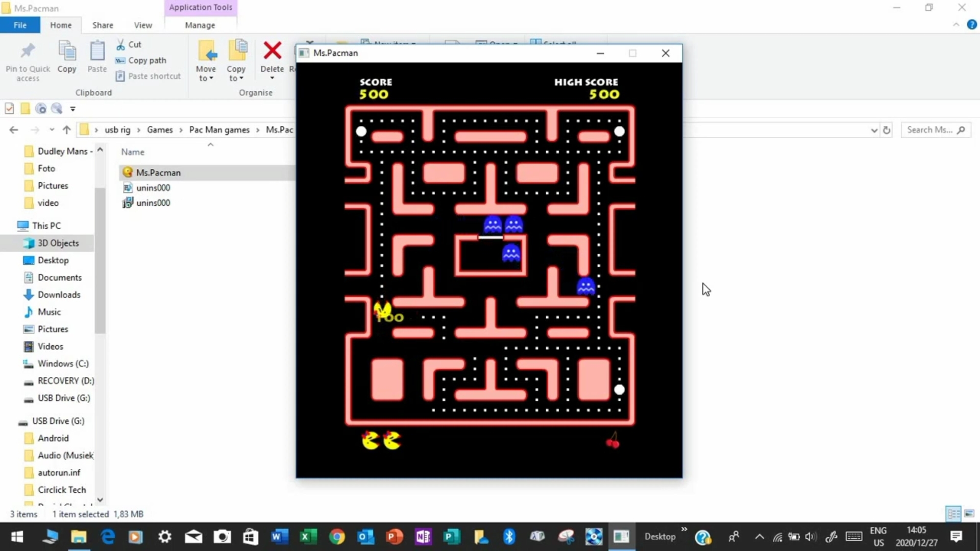Image resolution: width=980 pixels, height=551 pixels.
Task: Launch Word from the taskbar
Action: [x=279, y=537]
